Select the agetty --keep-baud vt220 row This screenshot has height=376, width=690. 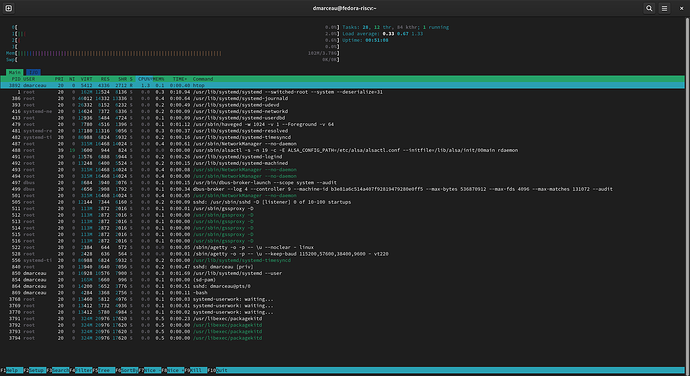tap(342, 254)
